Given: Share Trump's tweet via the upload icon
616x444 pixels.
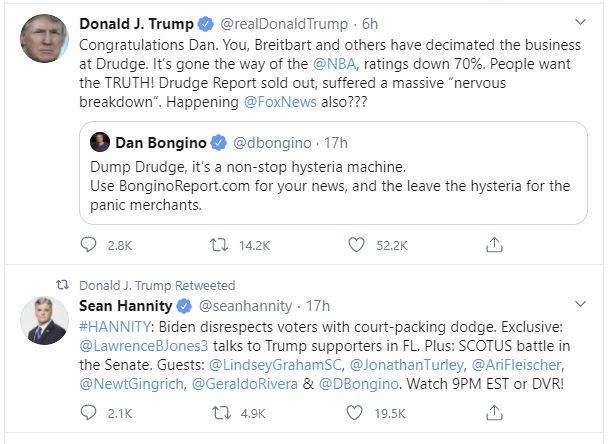Looking at the screenshot, I should (x=494, y=244).
